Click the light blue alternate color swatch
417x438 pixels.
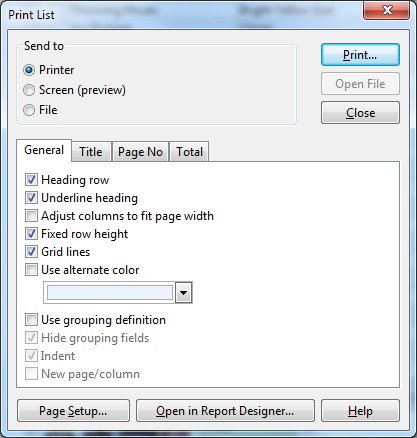pyautogui.click(x=110, y=293)
